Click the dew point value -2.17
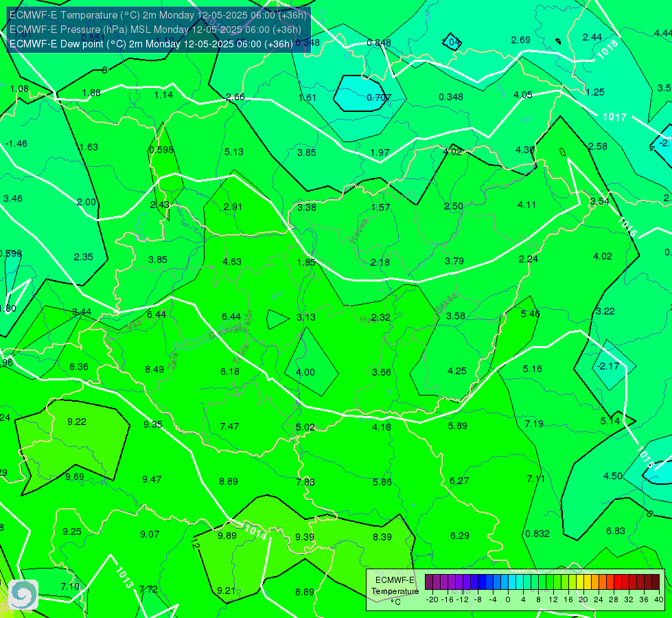The height and width of the screenshot is (618, 672). [608, 366]
